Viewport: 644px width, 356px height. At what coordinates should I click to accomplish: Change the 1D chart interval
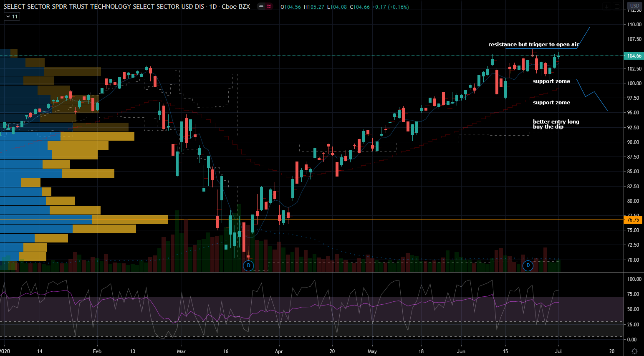[x=213, y=7]
